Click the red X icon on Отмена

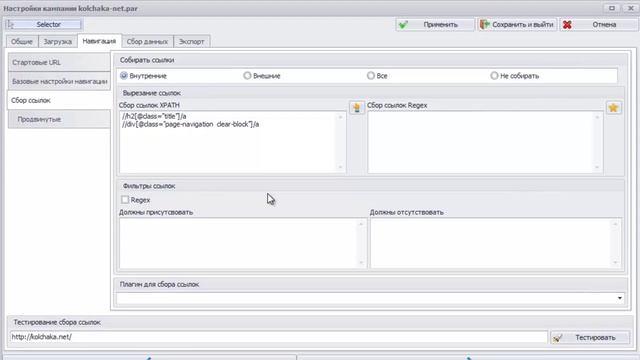[567, 24]
